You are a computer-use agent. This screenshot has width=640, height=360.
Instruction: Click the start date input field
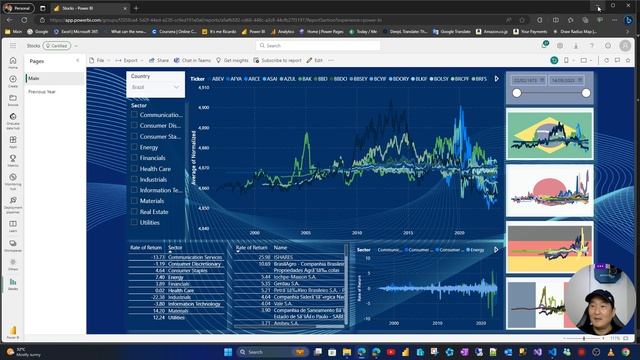[x=529, y=80]
